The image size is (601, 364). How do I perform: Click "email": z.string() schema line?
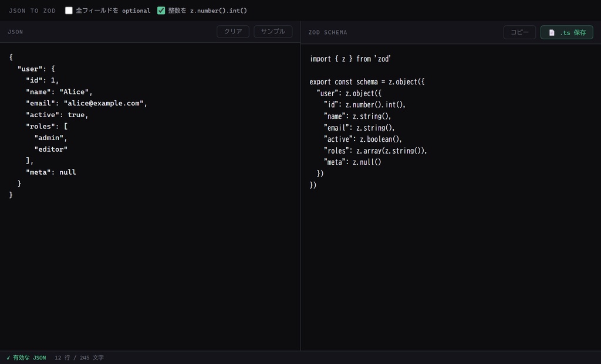pos(359,128)
